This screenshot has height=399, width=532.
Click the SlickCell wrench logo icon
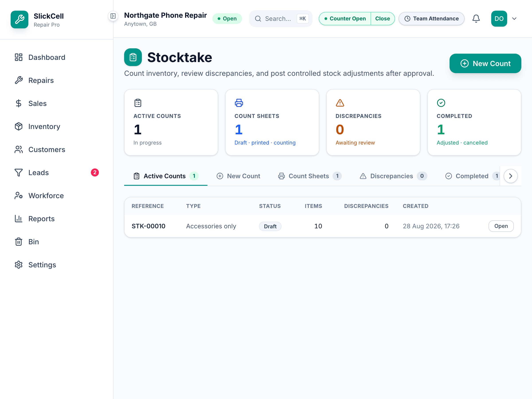pyautogui.click(x=20, y=20)
